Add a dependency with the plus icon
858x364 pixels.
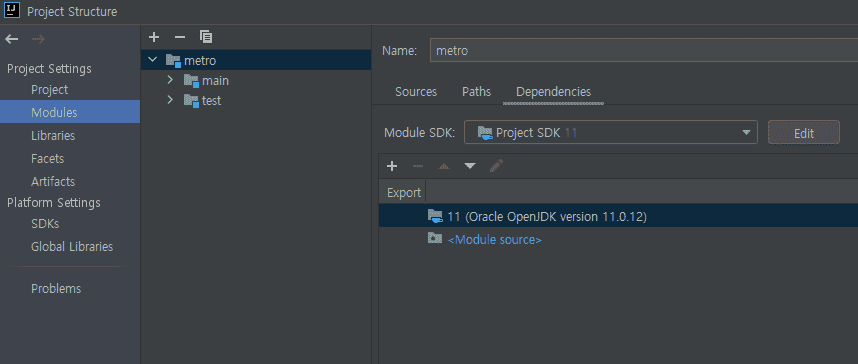point(392,166)
